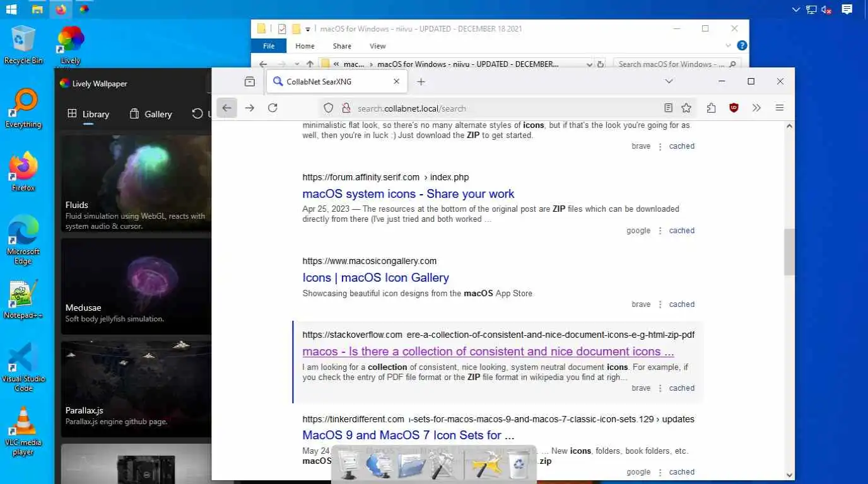Open VLC media player desktop icon
The image size is (868, 484).
[x=23, y=431]
